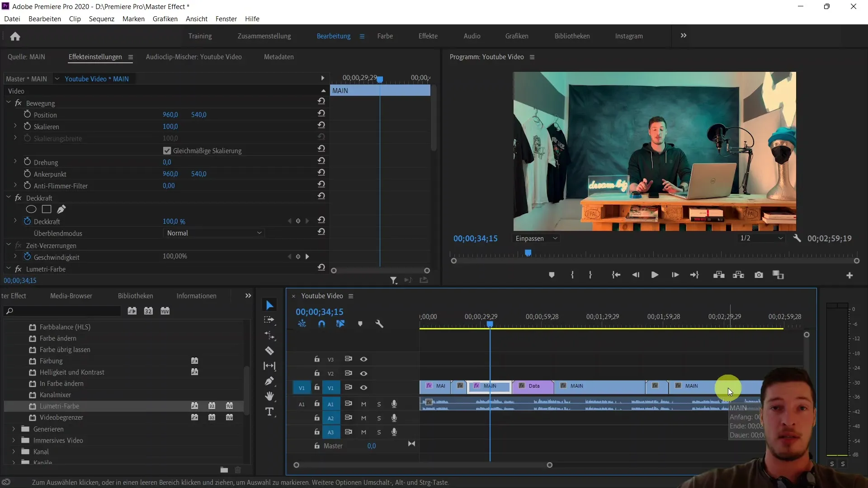Click the Extract button
The image size is (868, 488).
[738, 275]
